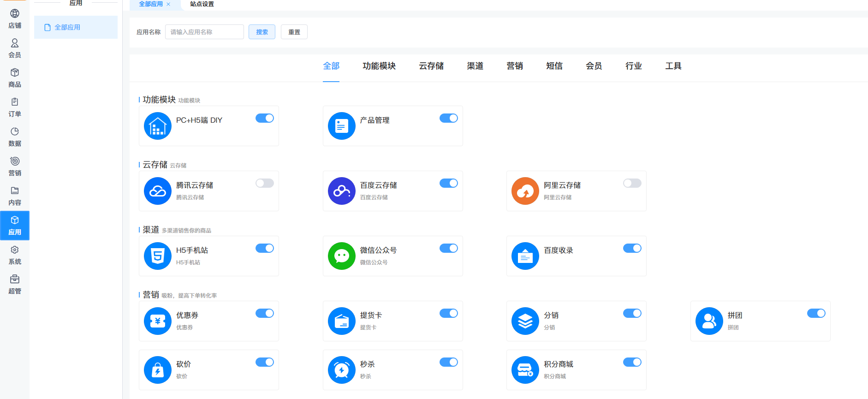Open the 商品 sidebar section
This screenshot has height=399, width=868.
(15, 78)
